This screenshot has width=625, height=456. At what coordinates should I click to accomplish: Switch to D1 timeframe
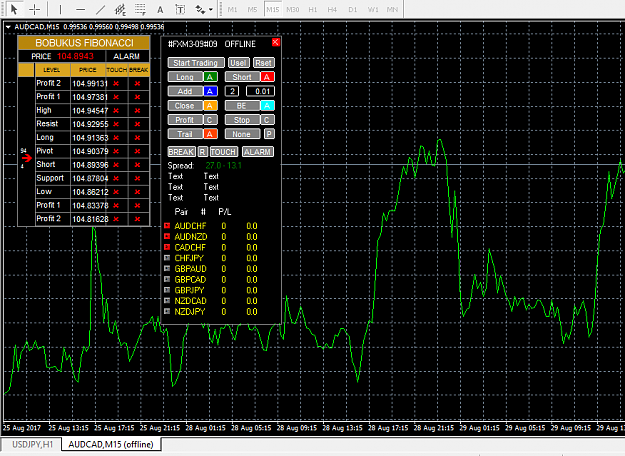353,9
